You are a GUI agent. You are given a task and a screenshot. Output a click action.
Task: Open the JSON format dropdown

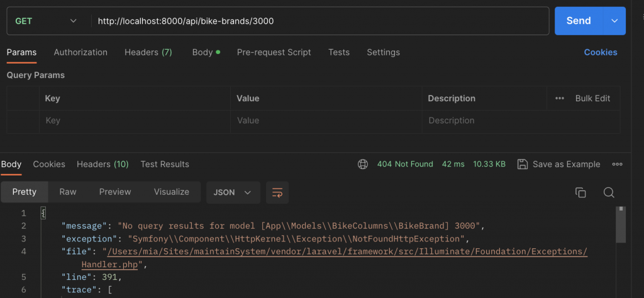tap(233, 192)
